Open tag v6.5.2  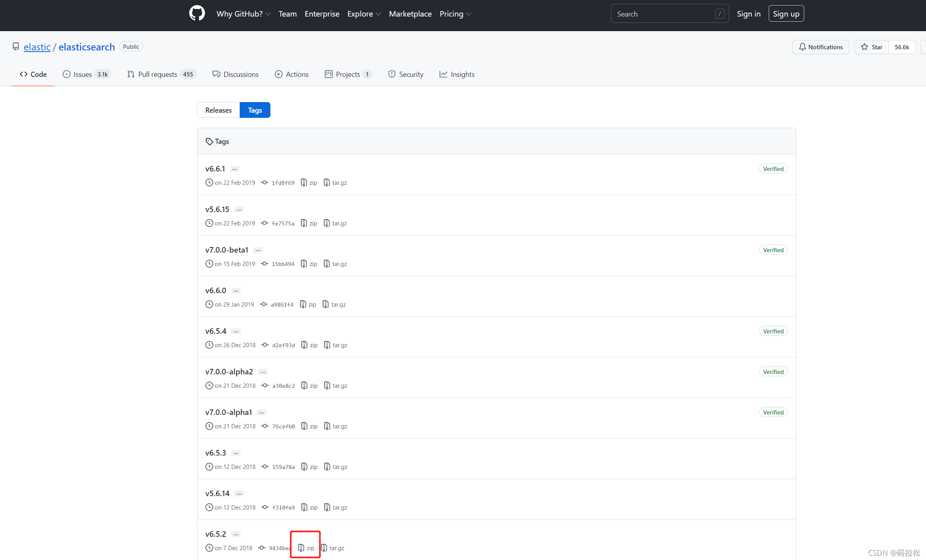pyautogui.click(x=216, y=534)
